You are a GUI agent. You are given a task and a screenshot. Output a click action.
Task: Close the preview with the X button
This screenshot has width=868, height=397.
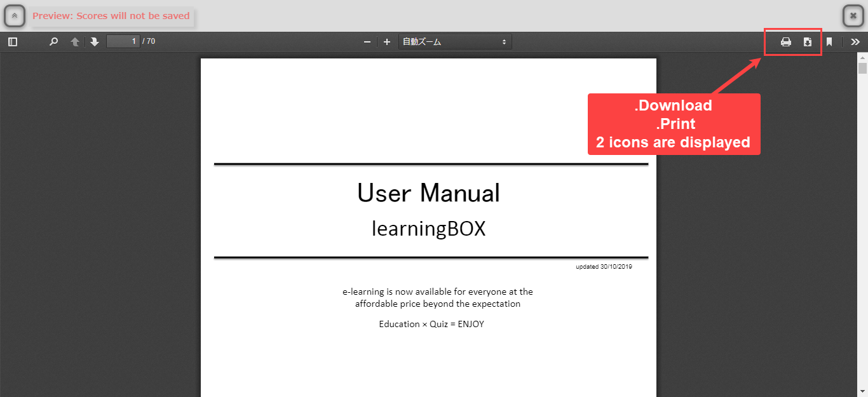pos(853,16)
